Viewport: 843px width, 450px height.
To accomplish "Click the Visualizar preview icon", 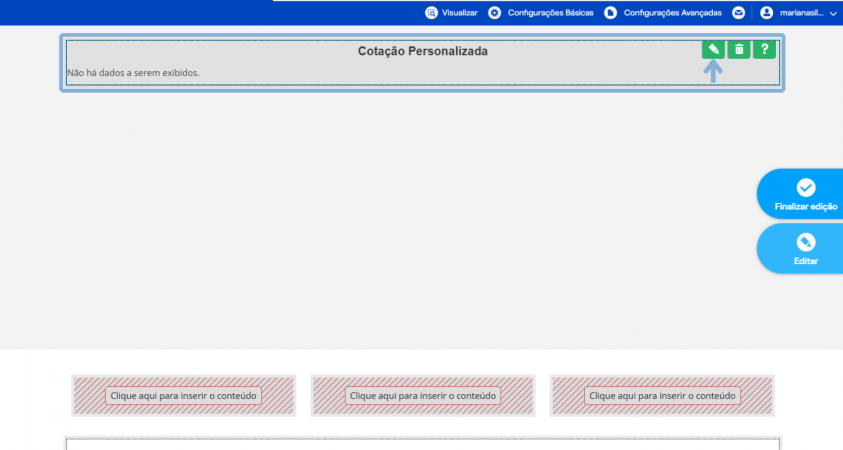I will (431, 13).
